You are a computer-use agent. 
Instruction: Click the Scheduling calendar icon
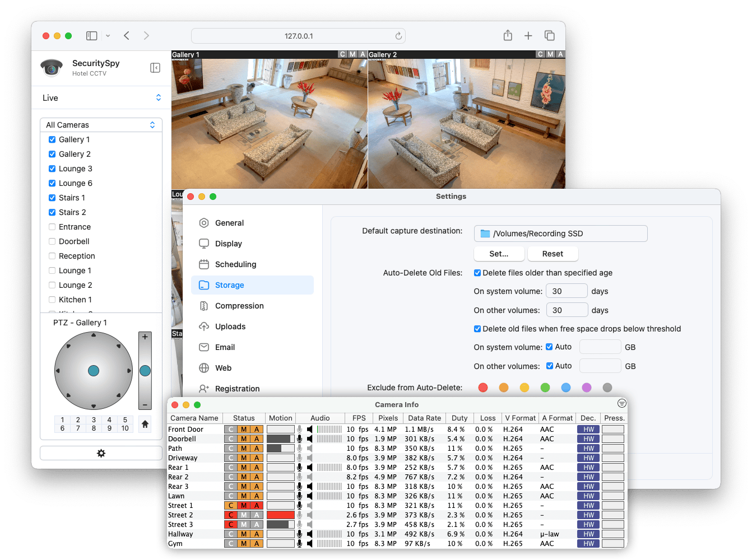[204, 264]
